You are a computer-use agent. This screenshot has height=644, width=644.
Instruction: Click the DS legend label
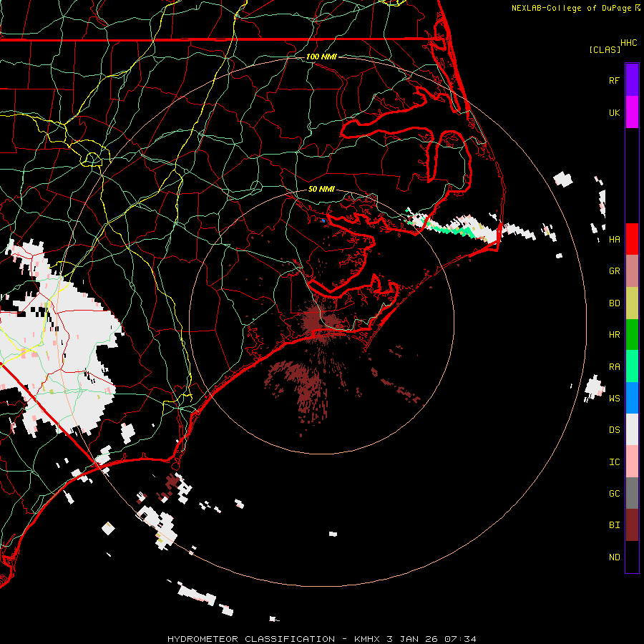tap(614, 430)
